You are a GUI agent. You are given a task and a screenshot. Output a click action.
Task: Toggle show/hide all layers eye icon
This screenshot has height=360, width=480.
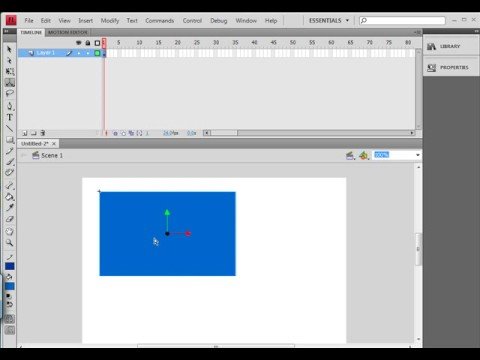pos(79,43)
